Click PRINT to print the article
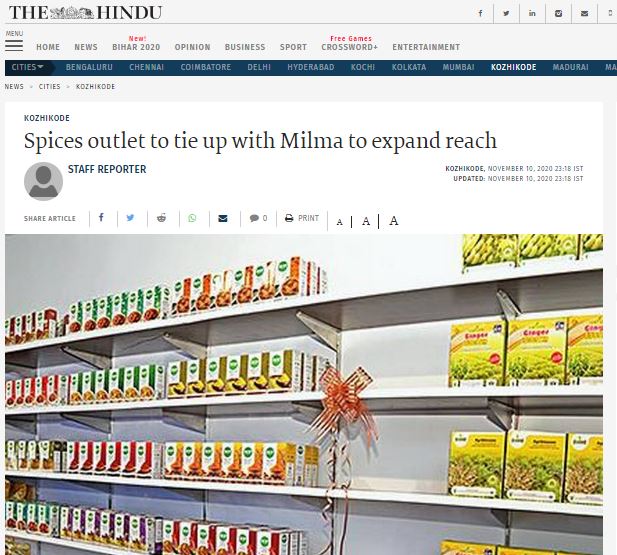The width and height of the screenshot is (617, 555). pos(302,218)
